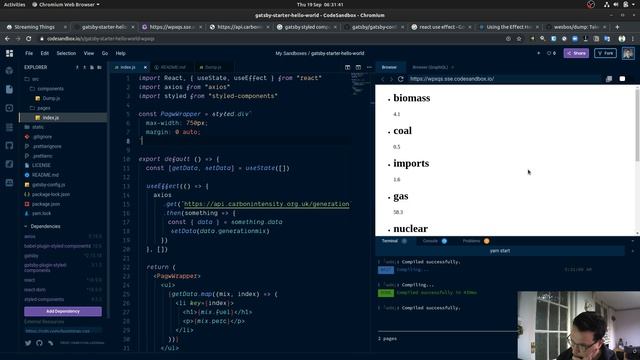The width and height of the screenshot is (640, 360).
Task: Open package.json in the file tree
Action: (x=46, y=204)
